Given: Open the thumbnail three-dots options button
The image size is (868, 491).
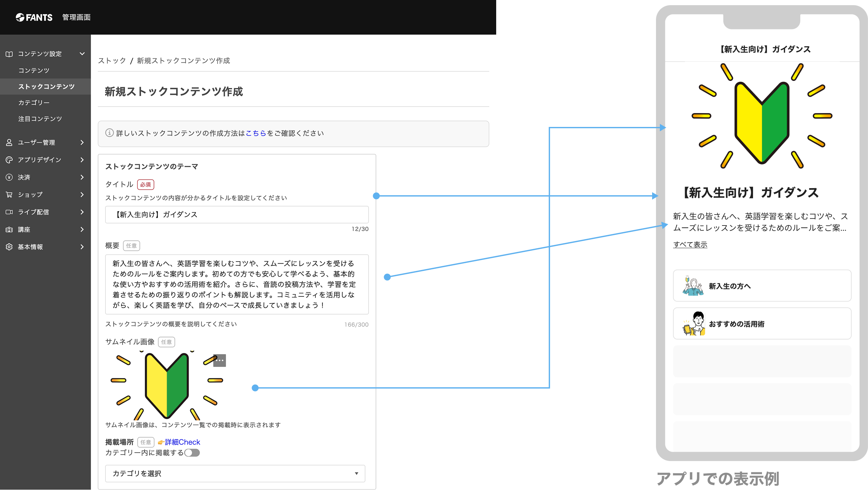Looking at the screenshot, I should (219, 361).
